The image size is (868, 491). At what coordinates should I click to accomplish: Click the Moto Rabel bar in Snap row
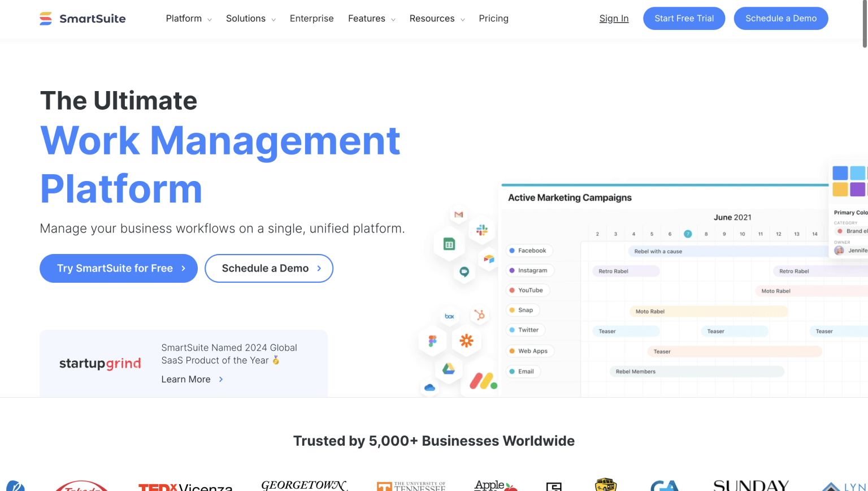coord(709,311)
